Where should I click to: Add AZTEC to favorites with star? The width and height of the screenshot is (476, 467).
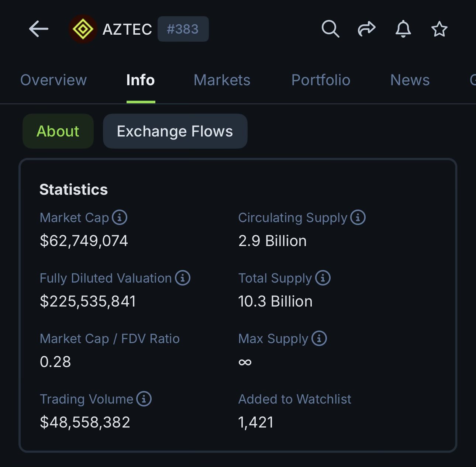pos(439,29)
